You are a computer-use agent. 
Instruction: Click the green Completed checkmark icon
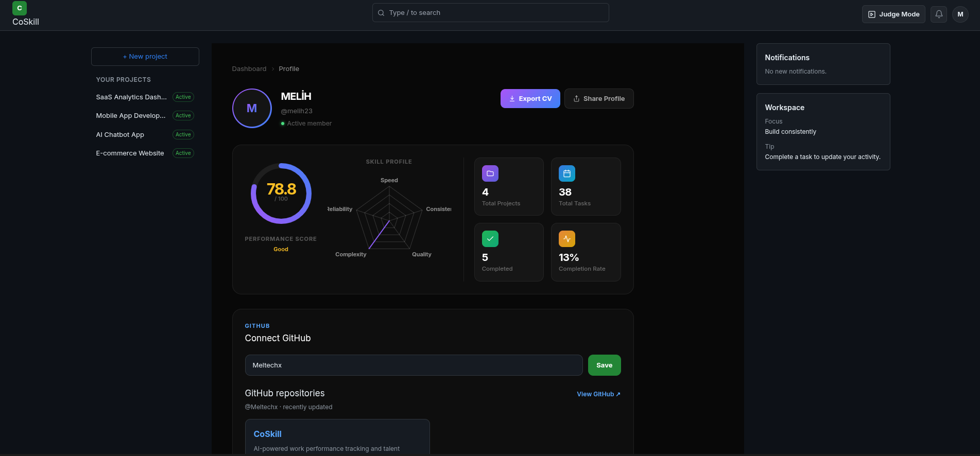(490, 239)
